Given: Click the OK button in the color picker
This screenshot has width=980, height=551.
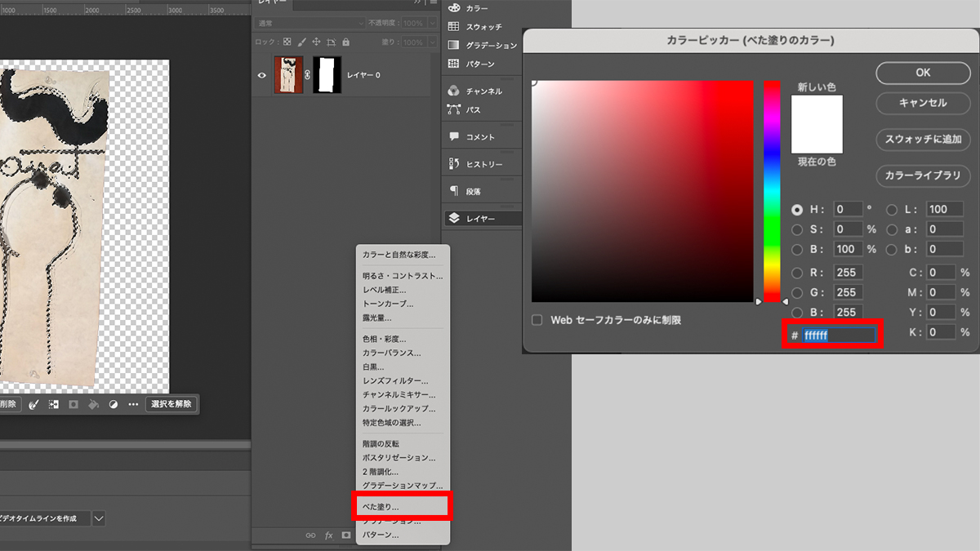Looking at the screenshot, I should coord(922,73).
